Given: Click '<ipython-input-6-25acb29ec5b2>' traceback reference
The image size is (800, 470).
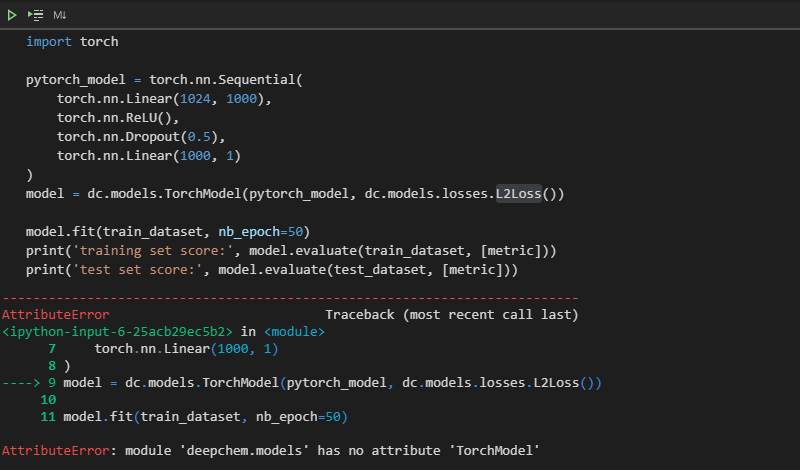Looking at the screenshot, I should click(x=117, y=332).
